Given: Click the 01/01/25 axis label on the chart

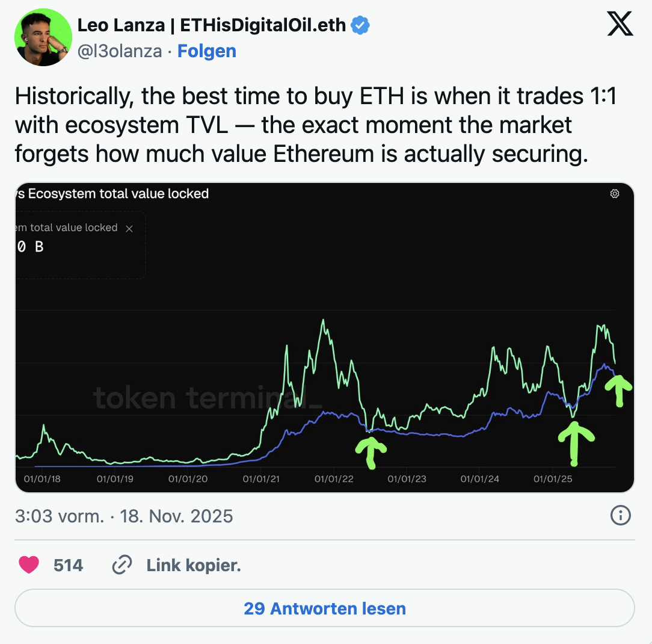Looking at the screenshot, I should [x=552, y=479].
